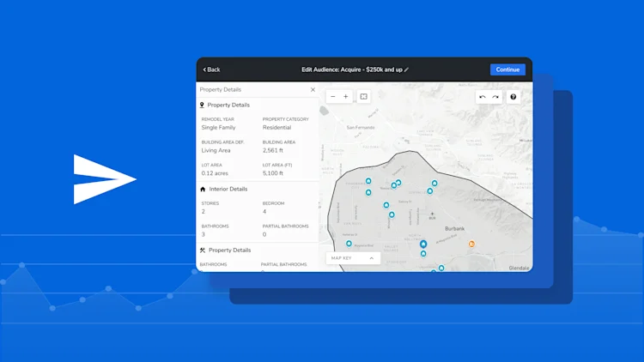This screenshot has width=644, height=362.
Task: Click the tools icon section header
Action: (x=203, y=250)
